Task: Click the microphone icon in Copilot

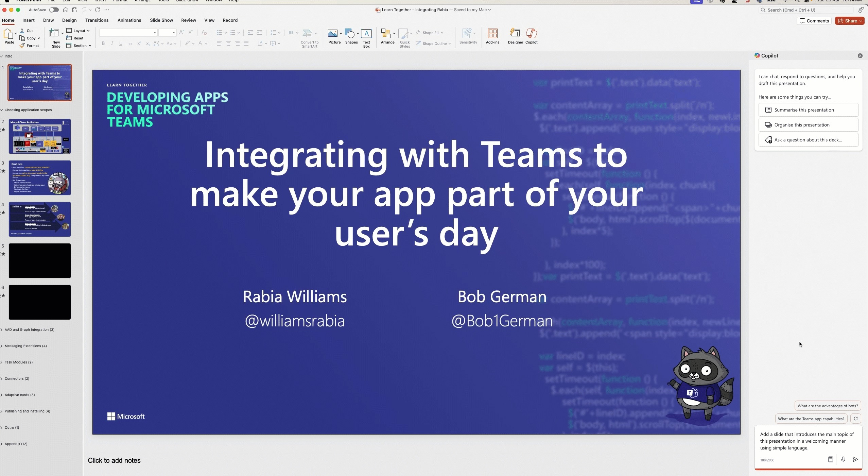Action: coord(843,459)
